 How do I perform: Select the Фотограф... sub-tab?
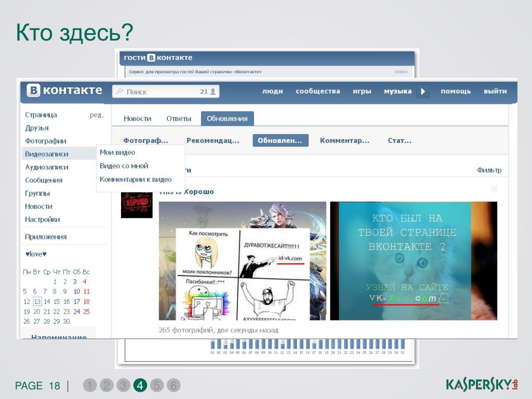tap(145, 140)
